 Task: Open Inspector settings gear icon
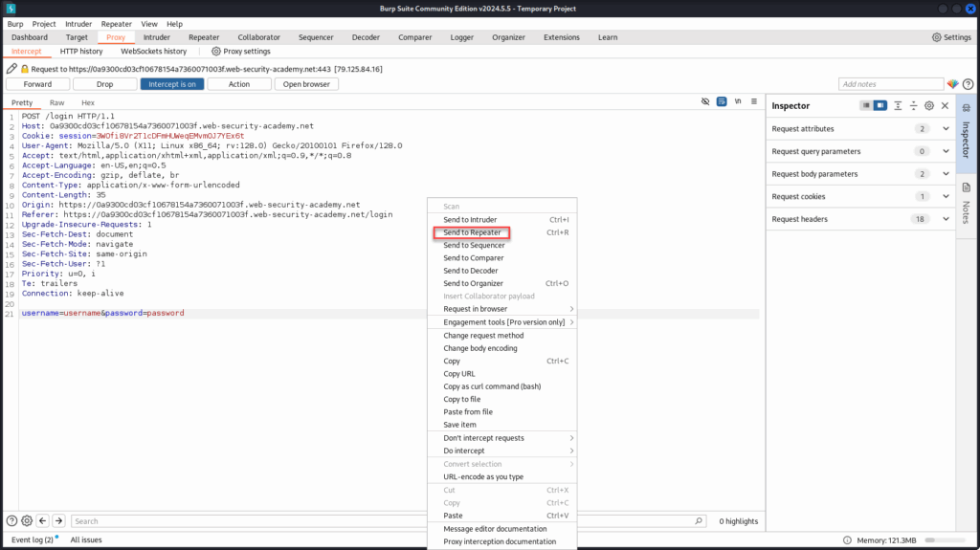929,105
